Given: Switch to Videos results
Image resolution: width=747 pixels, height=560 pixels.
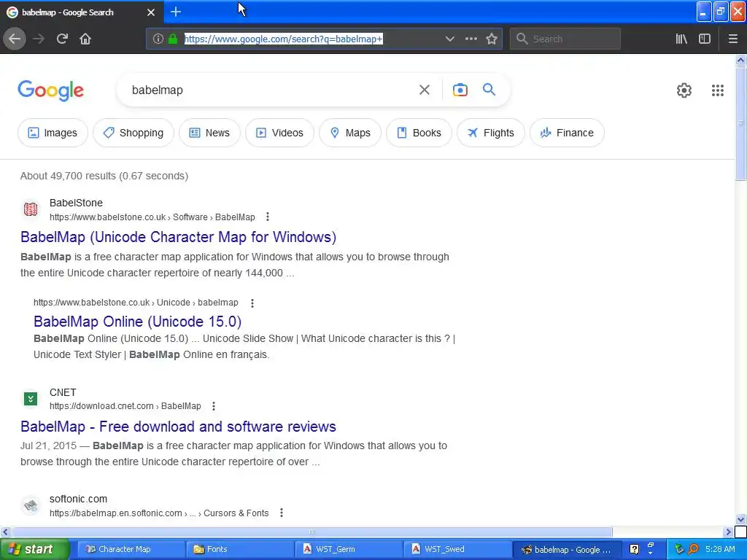Looking at the screenshot, I should (x=279, y=133).
